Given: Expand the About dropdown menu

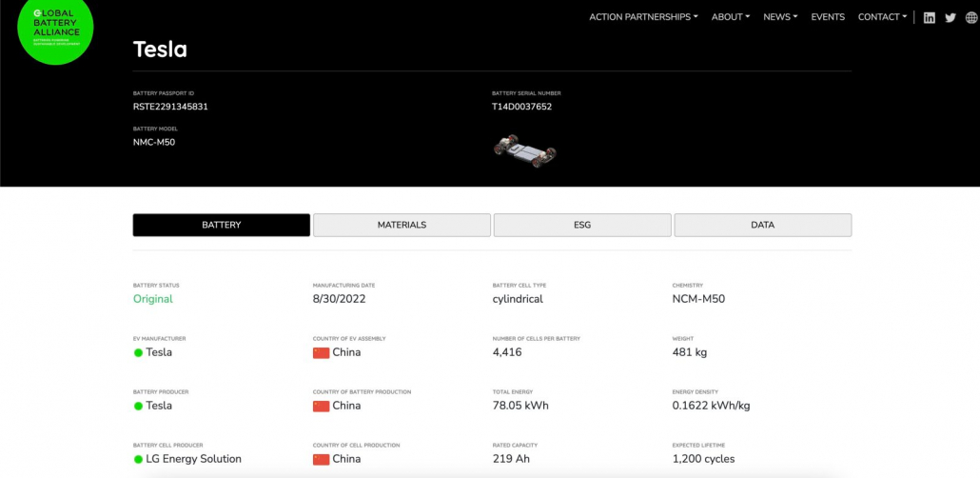Looking at the screenshot, I should coord(730,17).
